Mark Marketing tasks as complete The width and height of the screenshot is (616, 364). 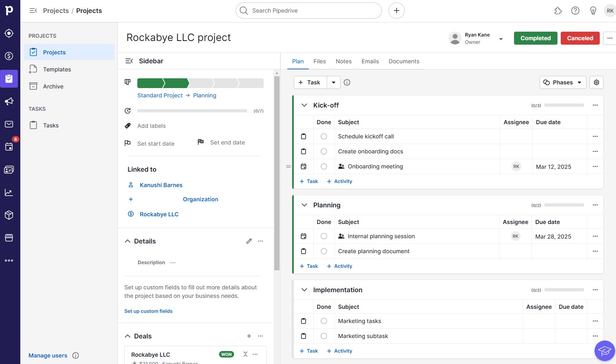[323, 321]
